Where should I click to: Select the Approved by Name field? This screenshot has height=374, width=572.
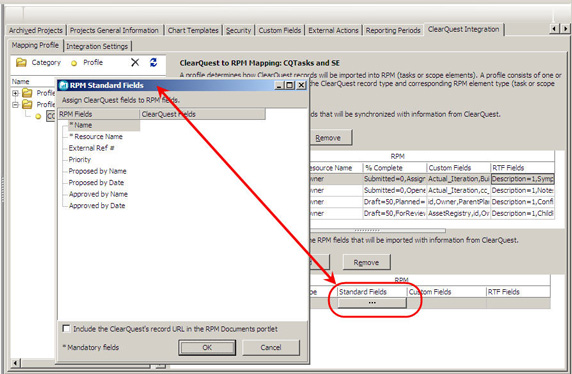(x=98, y=194)
